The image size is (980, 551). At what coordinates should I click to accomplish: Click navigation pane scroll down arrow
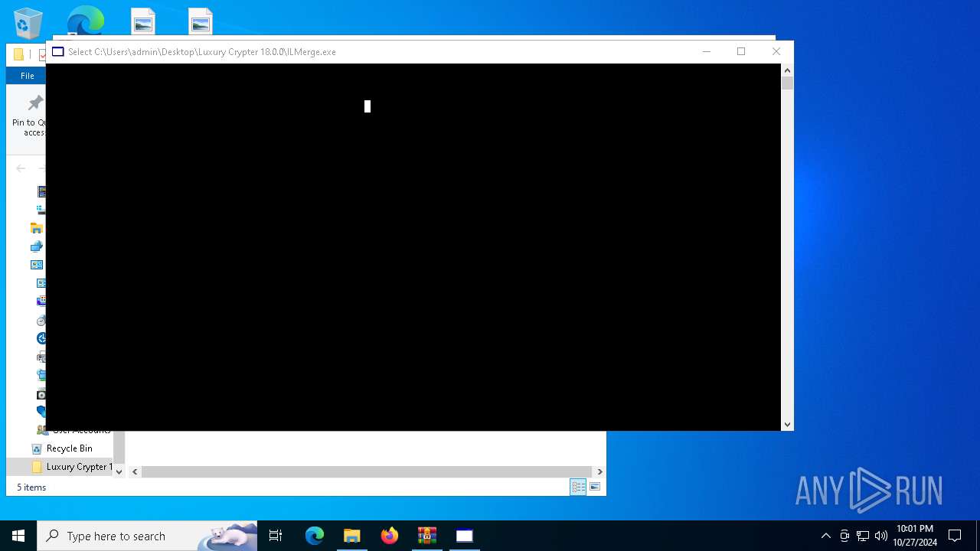point(119,471)
